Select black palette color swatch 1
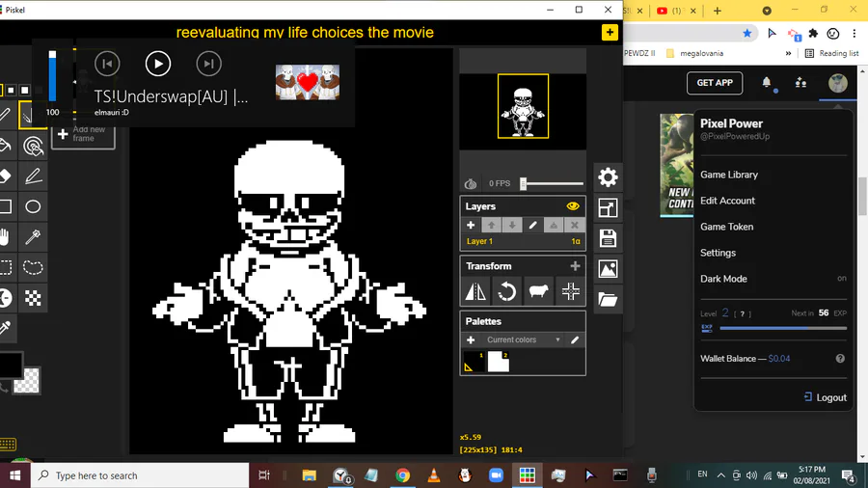The image size is (868, 488). 474,362
